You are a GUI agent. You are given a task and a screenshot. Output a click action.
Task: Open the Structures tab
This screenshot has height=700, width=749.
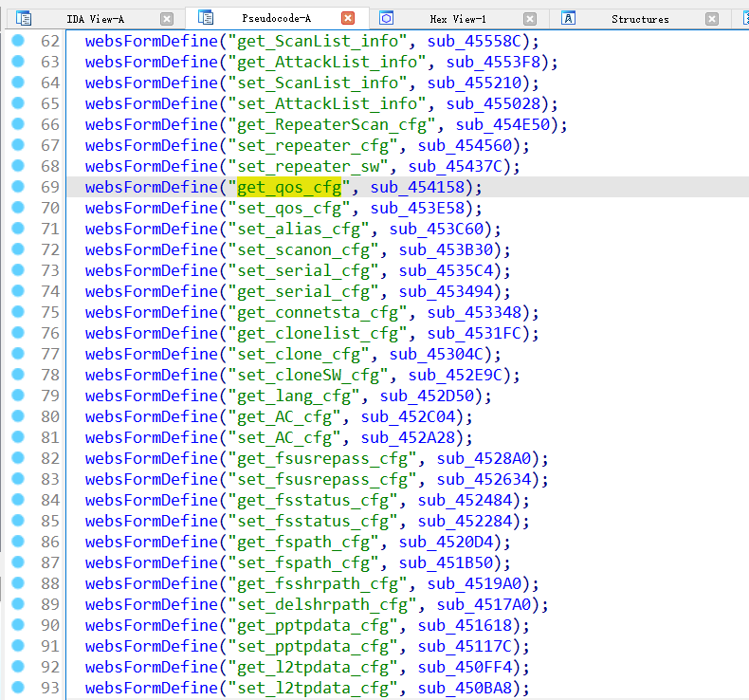coord(639,18)
